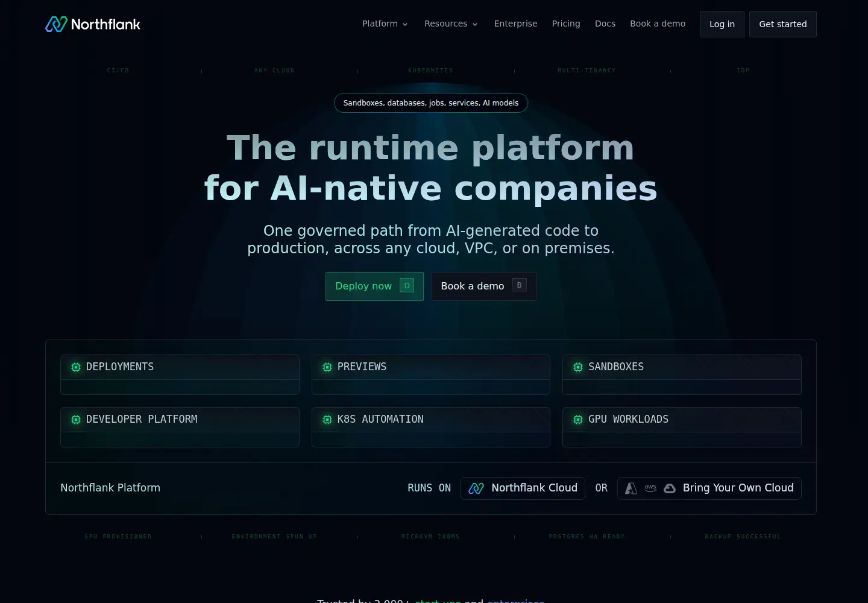Screen dimensions: 868x603
Task: Click the chip icon beside GPU WORKLOADS
Action: pyautogui.click(x=578, y=420)
